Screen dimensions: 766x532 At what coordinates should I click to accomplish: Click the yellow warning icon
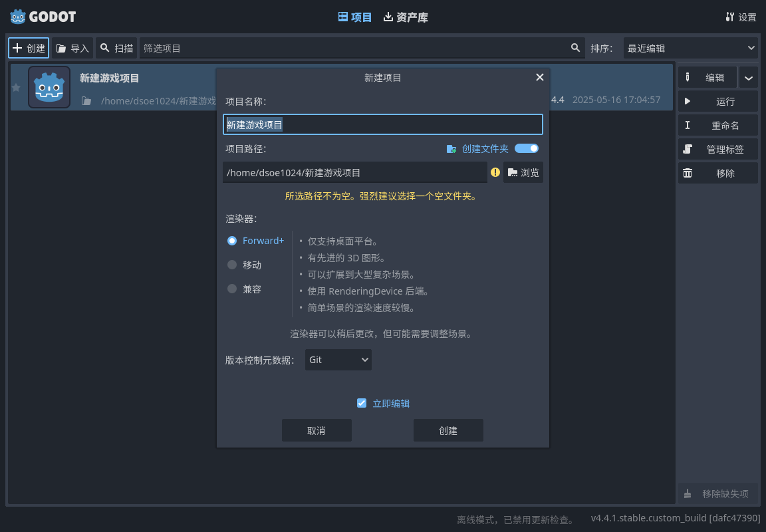click(x=495, y=172)
